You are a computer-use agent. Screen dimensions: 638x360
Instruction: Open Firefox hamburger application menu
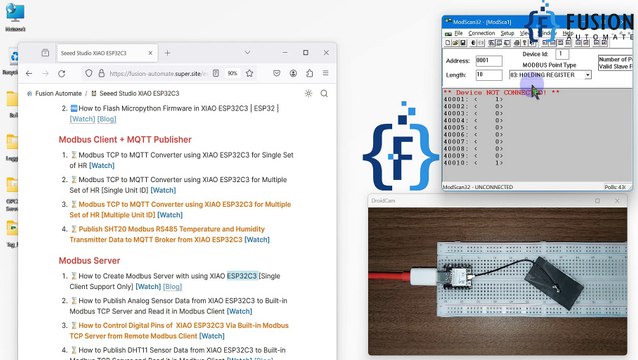tap(326, 73)
